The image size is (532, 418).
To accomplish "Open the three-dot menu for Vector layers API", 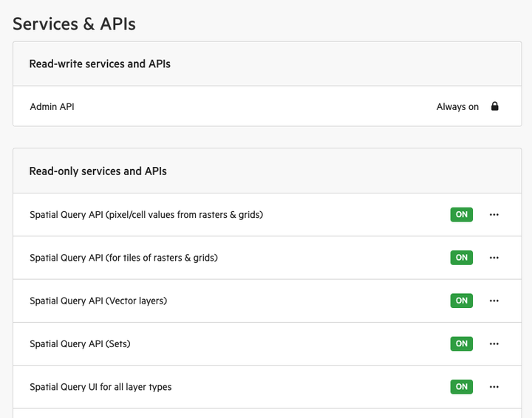I will click(x=494, y=301).
